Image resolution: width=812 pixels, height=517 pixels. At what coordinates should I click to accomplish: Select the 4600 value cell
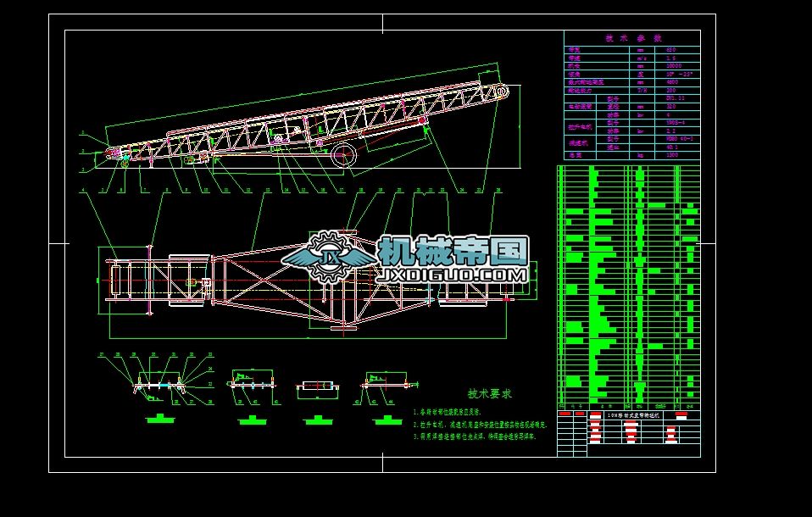pos(677,82)
